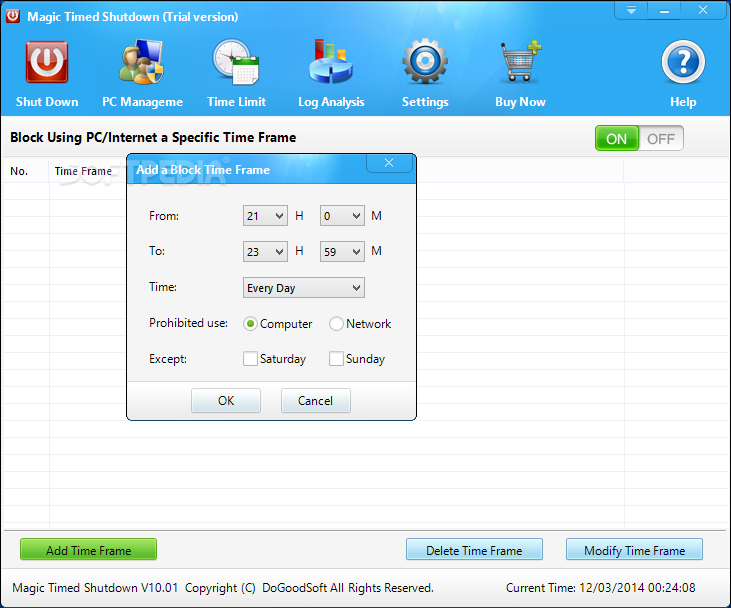This screenshot has width=731, height=608.
Task: Click the app logo in title bar
Action: 13,15
